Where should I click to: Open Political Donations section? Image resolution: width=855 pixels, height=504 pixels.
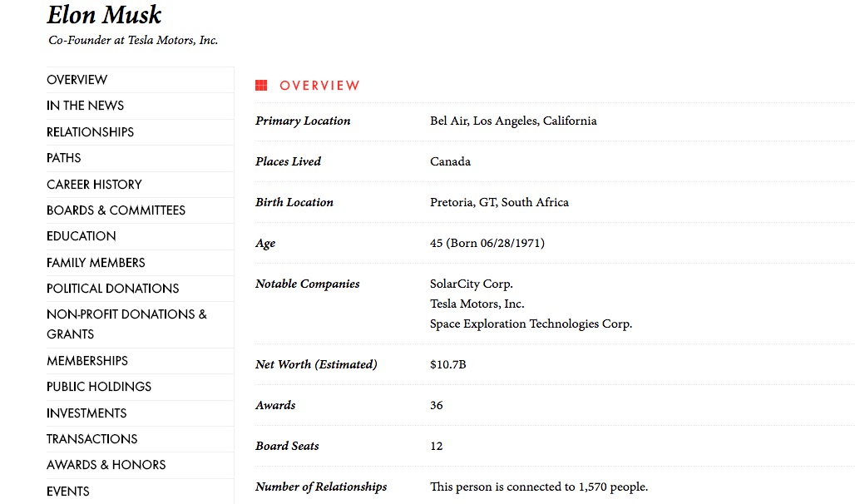[113, 289]
